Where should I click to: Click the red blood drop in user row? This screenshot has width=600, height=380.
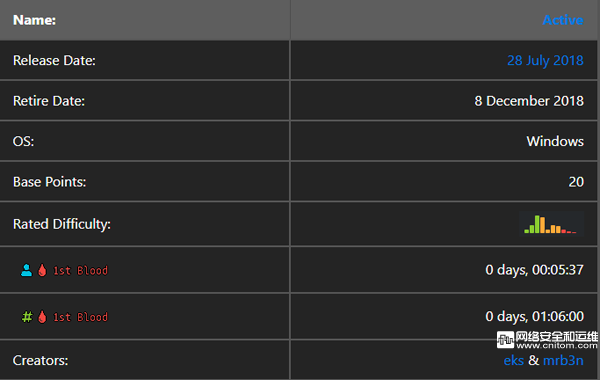tap(42, 270)
